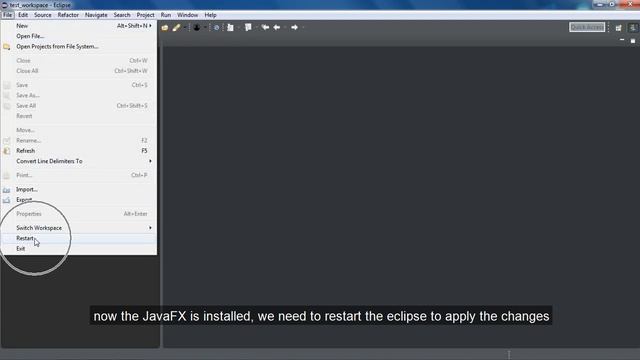Open the Previous Annotation dropdown arrow
Image resolution: width=640 pixels, height=360 pixels.
pos(256,28)
